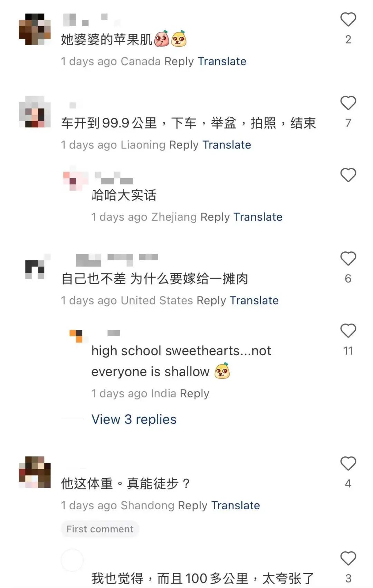Open the Canada commenter's avatar
The height and width of the screenshot is (588, 373).
[35, 29]
